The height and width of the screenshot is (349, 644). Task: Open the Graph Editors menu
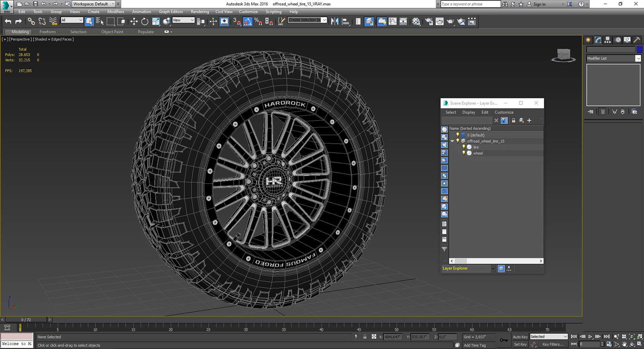(171, 12)
